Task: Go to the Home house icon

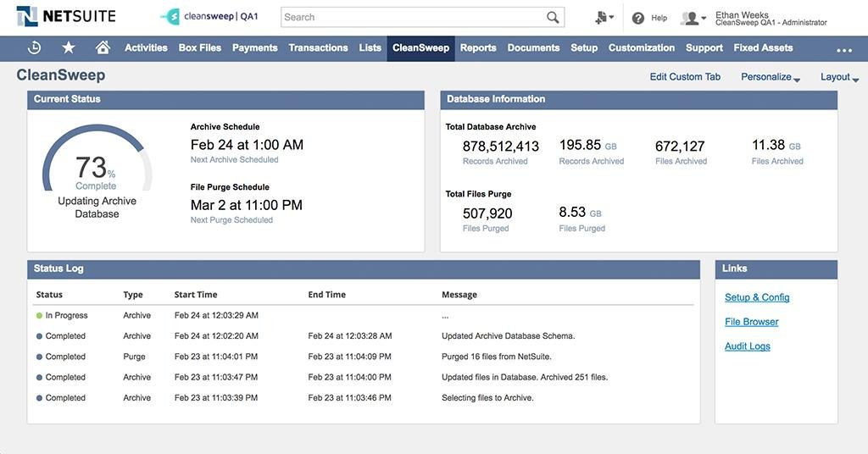Action: tap(103, 47)
